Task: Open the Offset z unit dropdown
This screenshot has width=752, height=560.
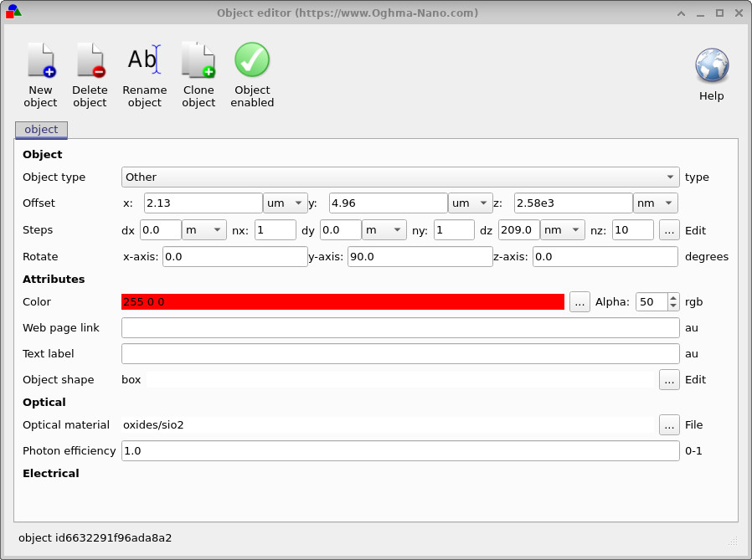Action: tap(656, 203)
